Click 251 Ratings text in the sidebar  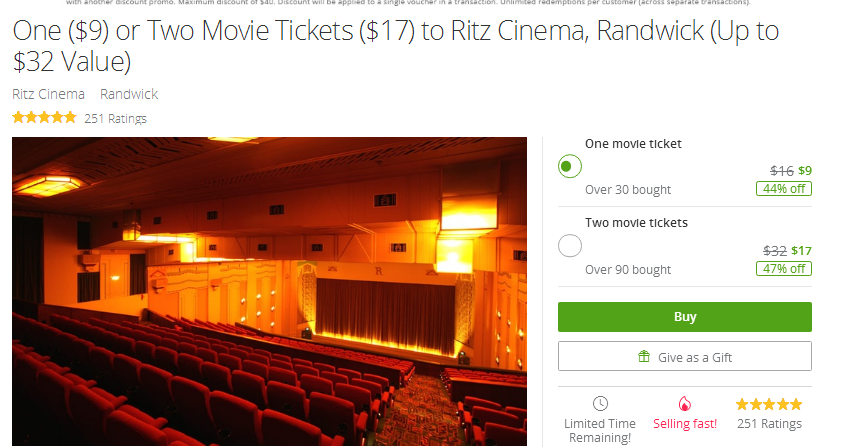pyautogui.click(x=769, y=424)
